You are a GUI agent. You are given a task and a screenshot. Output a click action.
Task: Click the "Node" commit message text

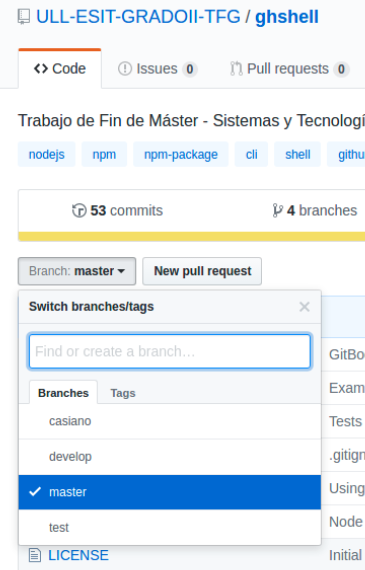346,522
